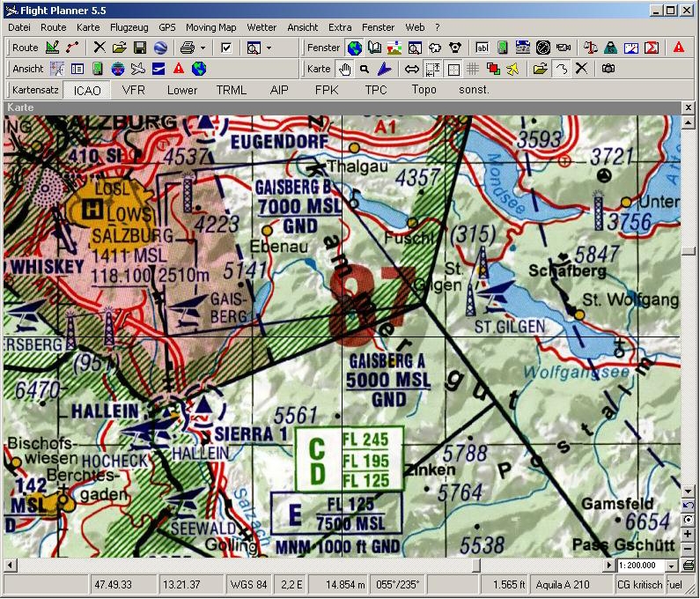Click the round blue-red badge icon in Ansicht toolbar
Screen dimensions: 700x599
[x=118, y=69]
